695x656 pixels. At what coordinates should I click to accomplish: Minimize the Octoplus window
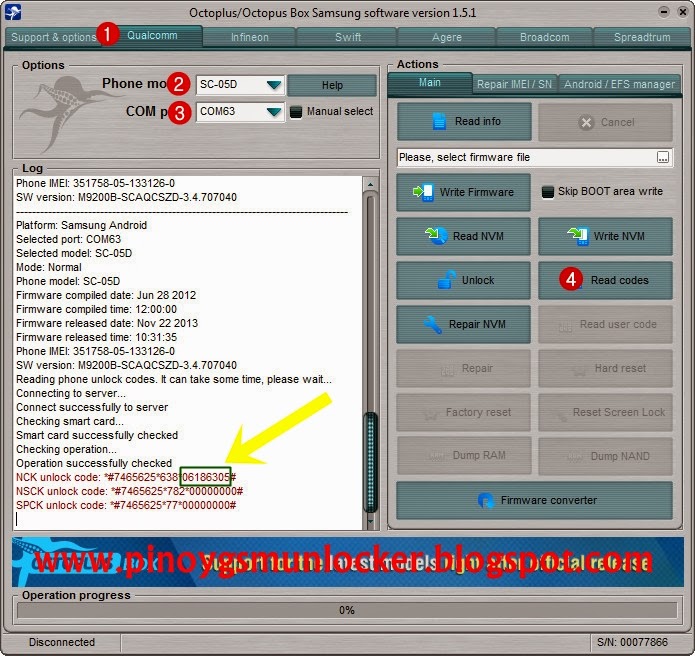(664, 12)
